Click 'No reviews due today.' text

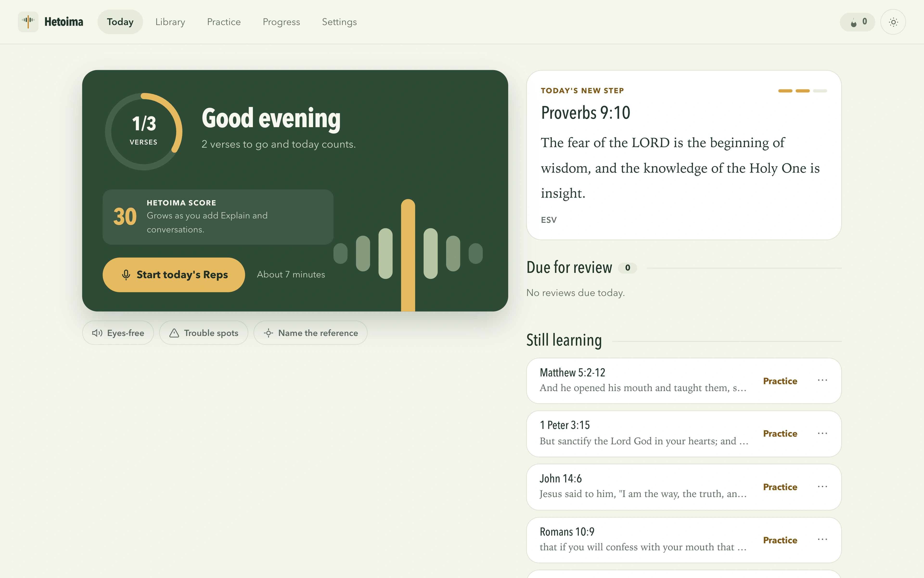click(575, 293)
